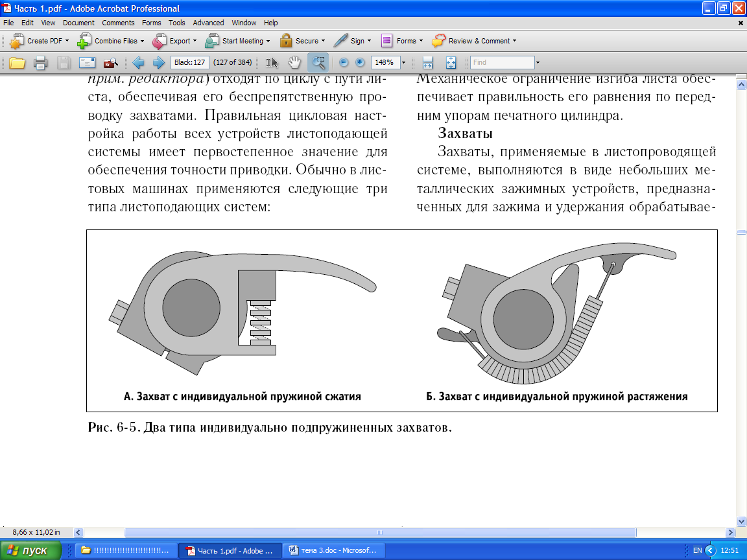Click vertical scrollbar down arrow
Viewport: 747px width, 560px height.
click(x=741, y=521)
